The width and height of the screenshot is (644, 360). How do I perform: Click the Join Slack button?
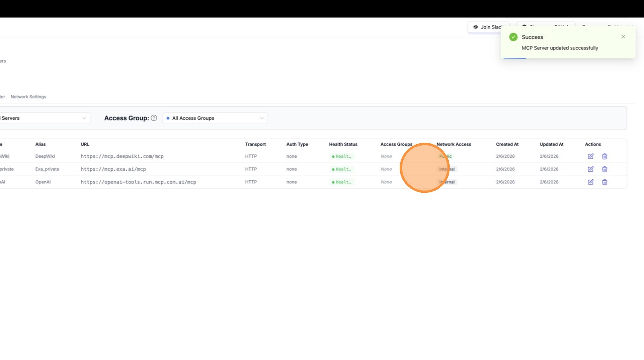(488, 27)
